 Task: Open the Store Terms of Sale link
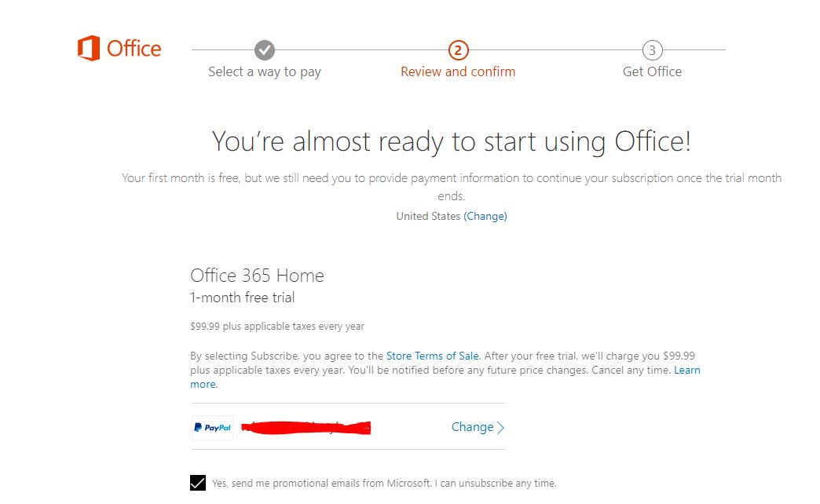433,356
